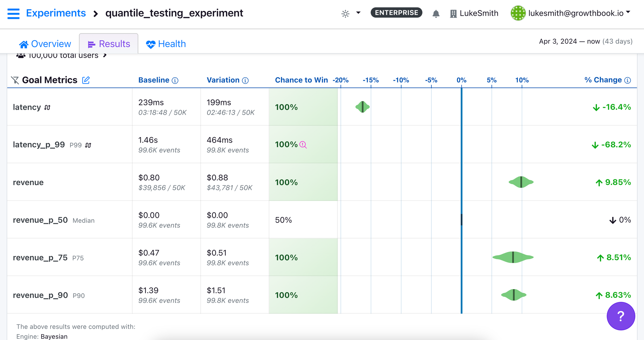Click the notification bell icon
Image resolution: width=644 pixels, height=340 pixels.
(x=436, y=14)
